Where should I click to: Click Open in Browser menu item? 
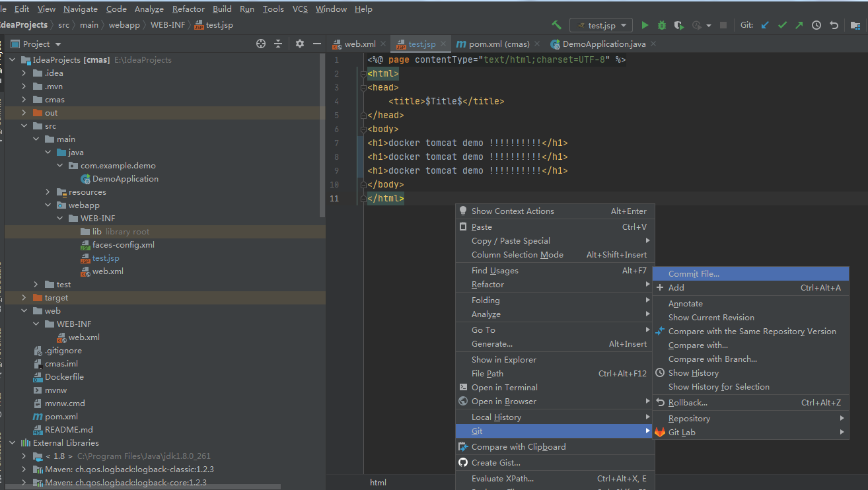point(554,401)
